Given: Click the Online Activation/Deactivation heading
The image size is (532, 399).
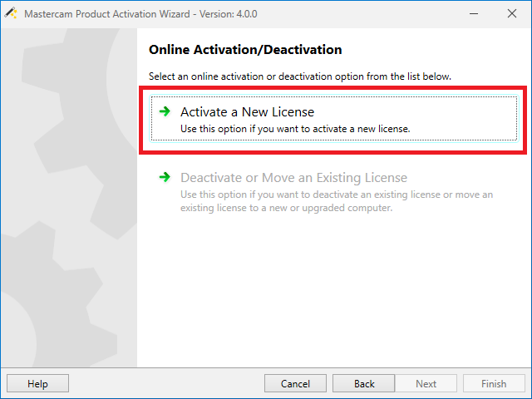Looking at the screenshot, I should point(245,50).
